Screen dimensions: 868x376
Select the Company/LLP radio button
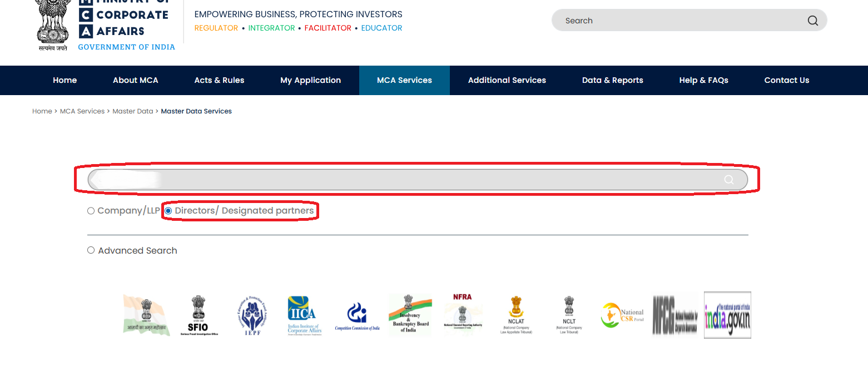tap(91, 211)
